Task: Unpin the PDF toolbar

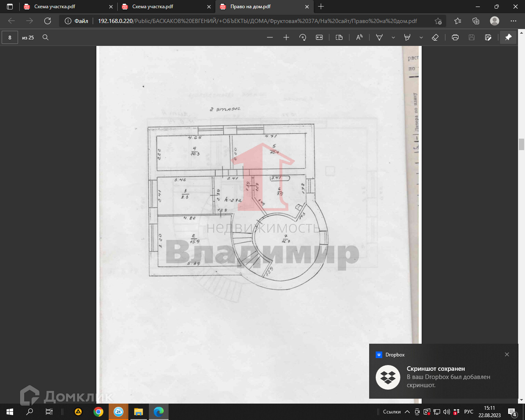Action: [x=508, y=37]
